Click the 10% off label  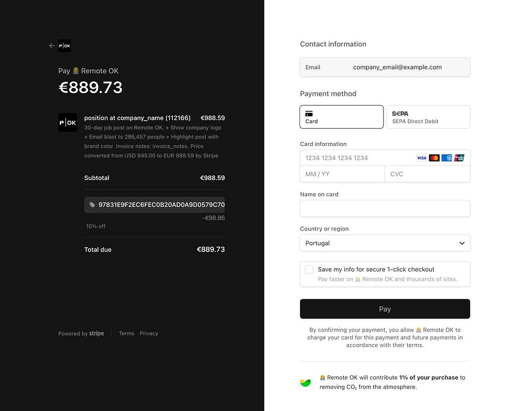96,226
